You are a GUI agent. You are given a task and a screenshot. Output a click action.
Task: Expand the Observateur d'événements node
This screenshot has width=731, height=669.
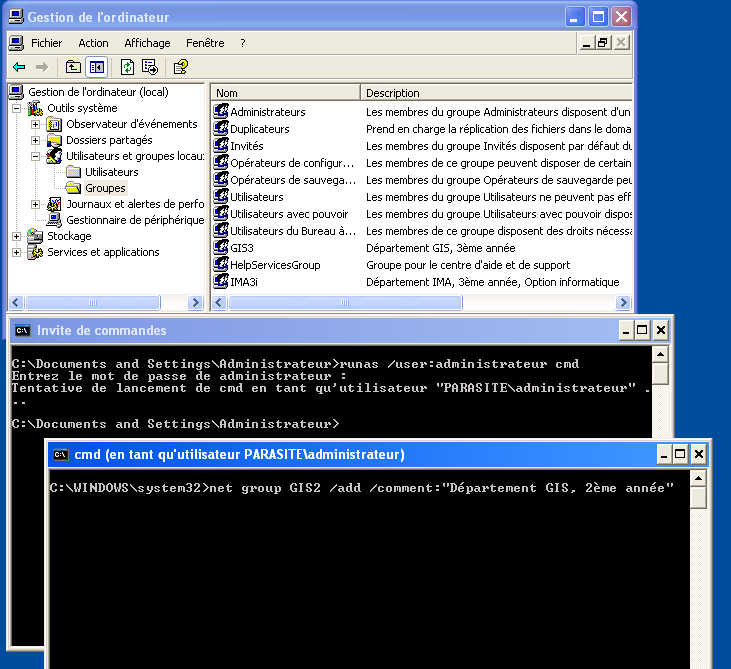click(x=35, y=124)
